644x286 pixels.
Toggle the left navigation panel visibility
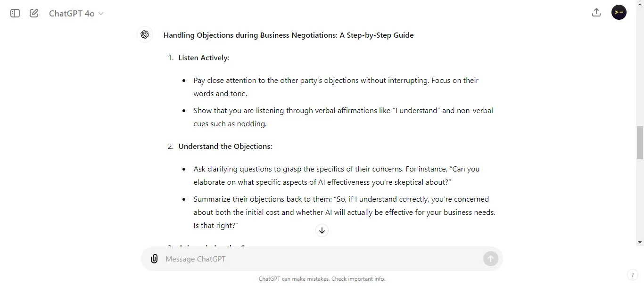[x=15, y=13]
